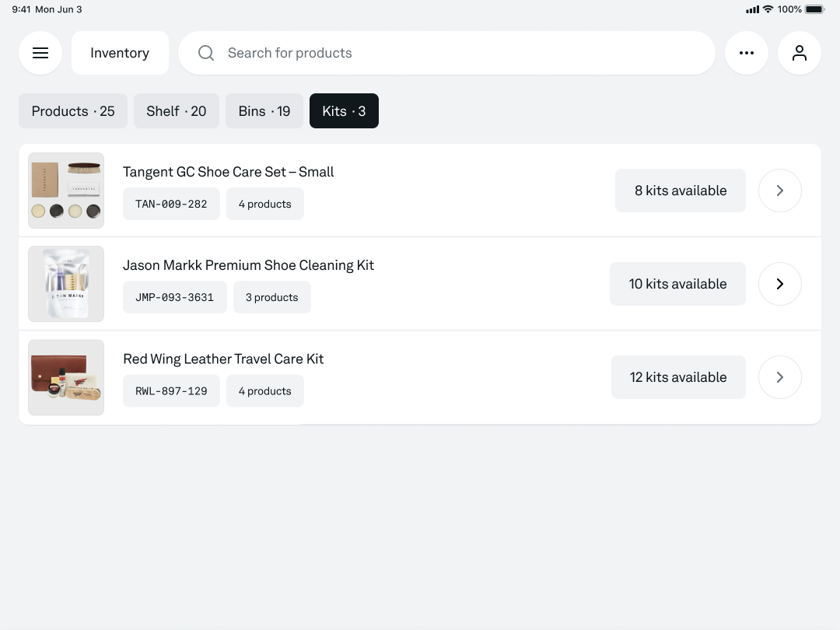This screenshot has height=630, width=840.
Task: Switch to the Products · 25 tab
Action: click(73, 111)
